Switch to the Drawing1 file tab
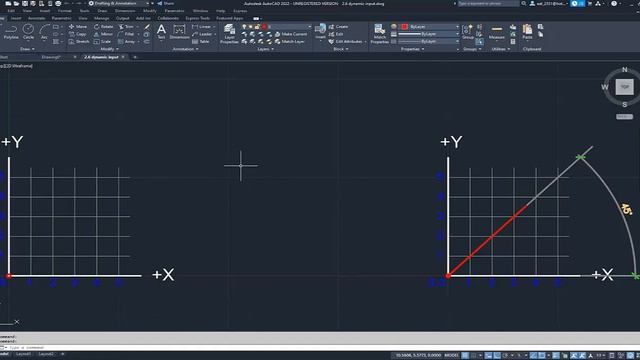This screenshot has width=640, height=360. [51, 57]
